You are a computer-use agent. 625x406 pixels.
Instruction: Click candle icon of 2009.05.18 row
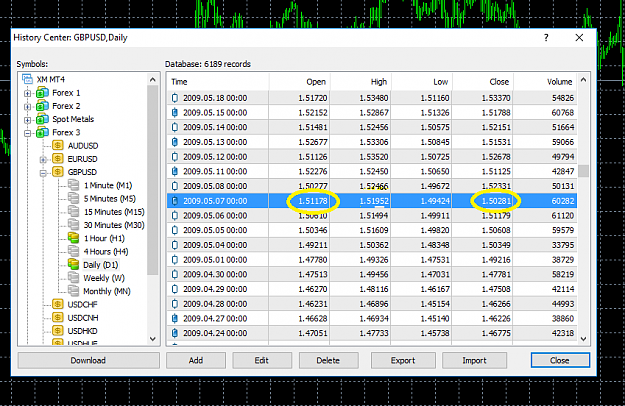[x=175, y=98]
